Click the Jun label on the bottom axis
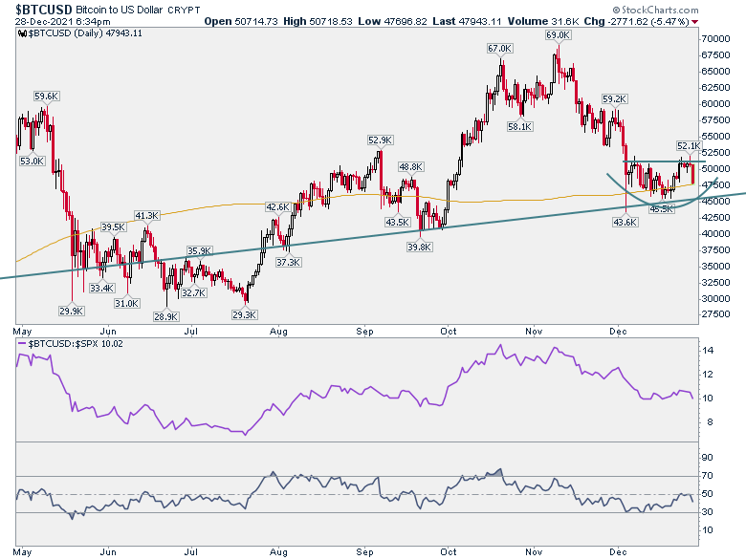Screen dimensions: 746x560 coord(108,552)
